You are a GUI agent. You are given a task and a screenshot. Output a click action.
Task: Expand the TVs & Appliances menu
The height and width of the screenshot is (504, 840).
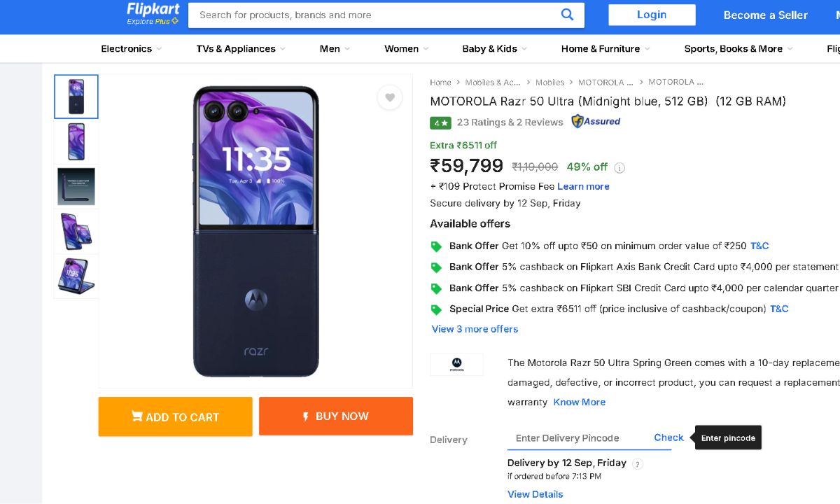[x=241, y=49]
